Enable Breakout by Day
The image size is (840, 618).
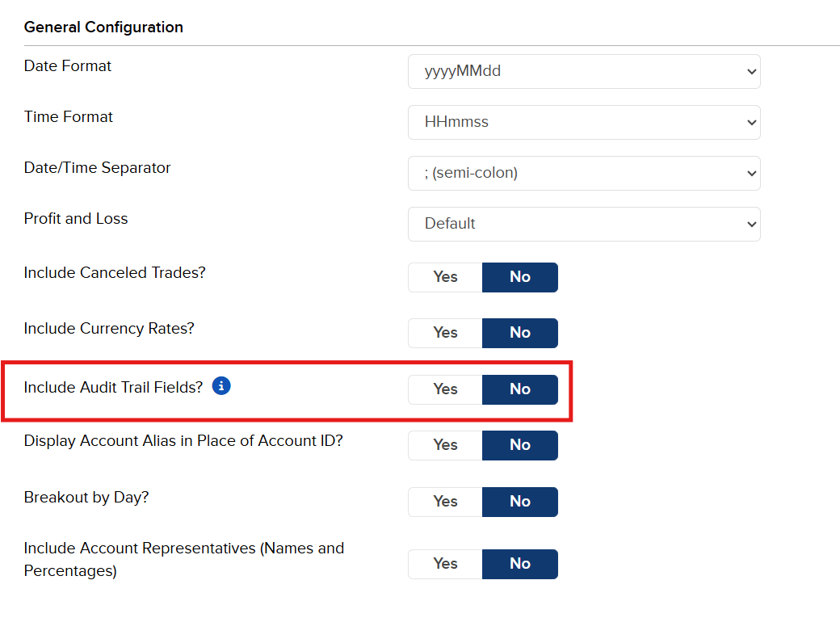(x=444, y=502)
